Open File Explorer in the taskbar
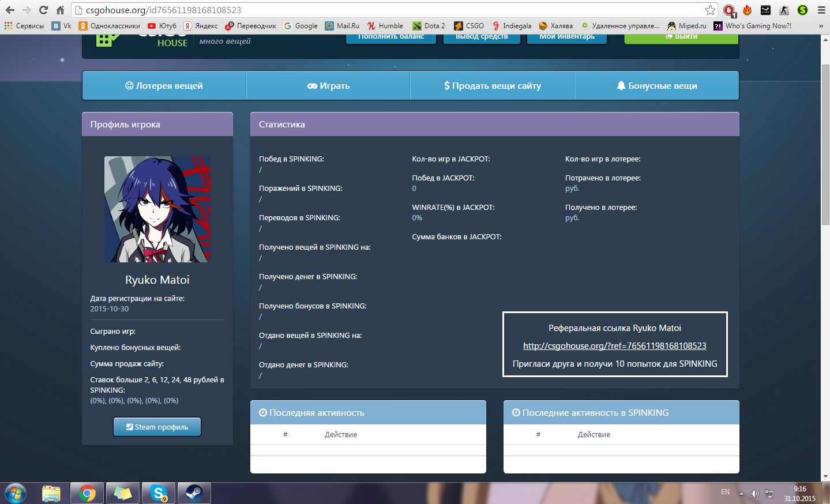Image resolution: width=830 pixels, height=504 pixels. (51, 494)
